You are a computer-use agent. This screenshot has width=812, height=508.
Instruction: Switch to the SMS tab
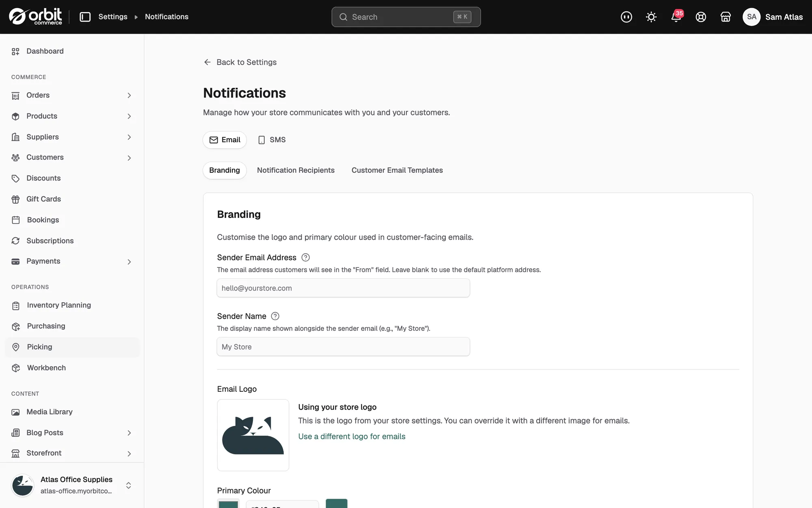pyautogui.click(x=272, y=140)
